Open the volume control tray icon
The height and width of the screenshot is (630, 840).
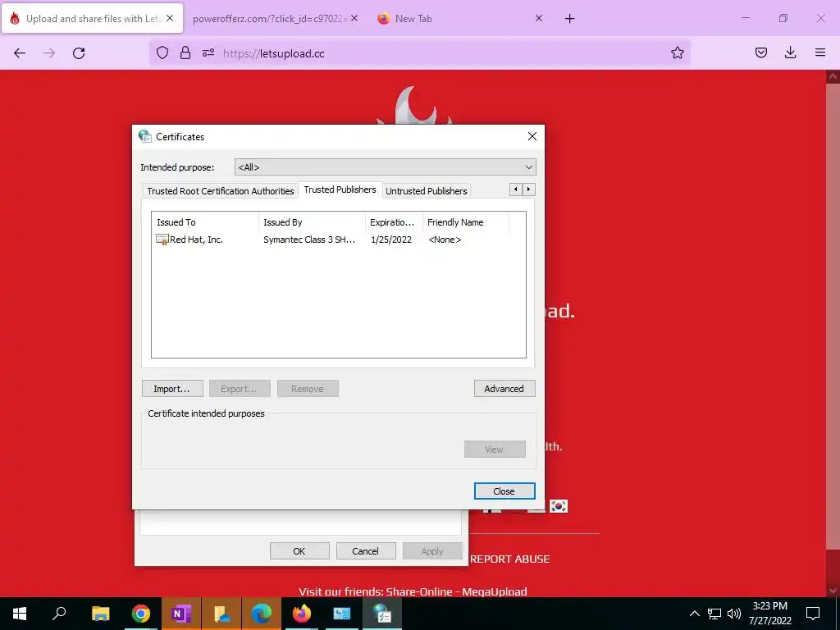coord(734,614)
